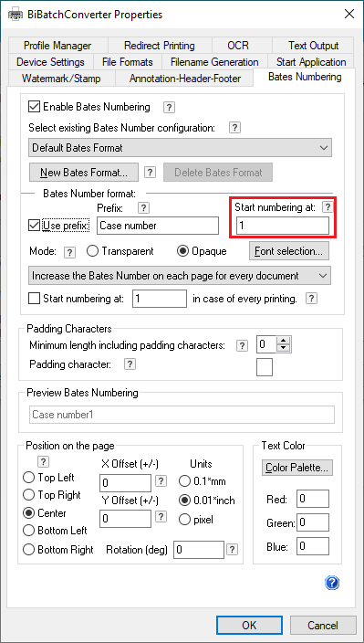
Task: Toggle the Use prefix checkbox
Action: 34,226
